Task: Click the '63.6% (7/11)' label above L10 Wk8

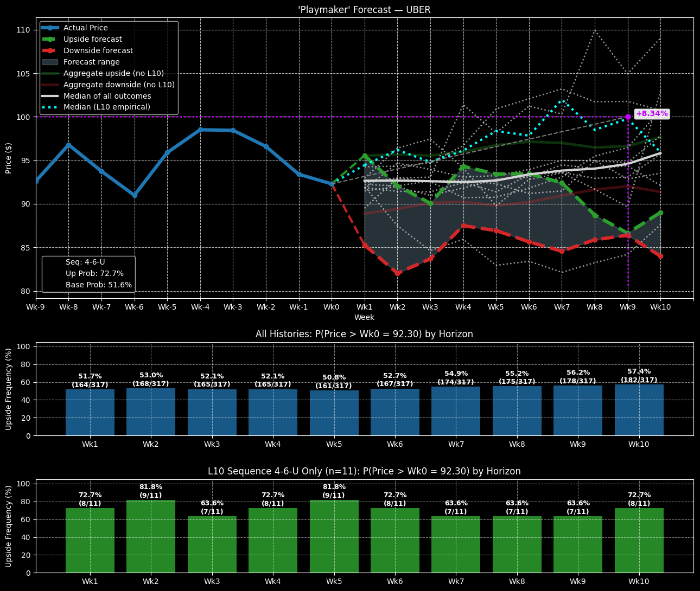Action: coord(517,508)
